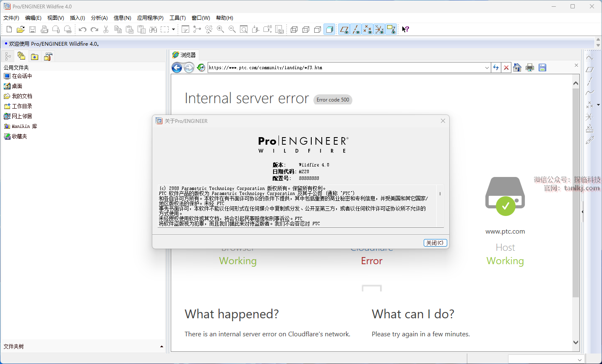The image size is (602, 364).
Task: Go back in the embedded browser
Action: 177,68
